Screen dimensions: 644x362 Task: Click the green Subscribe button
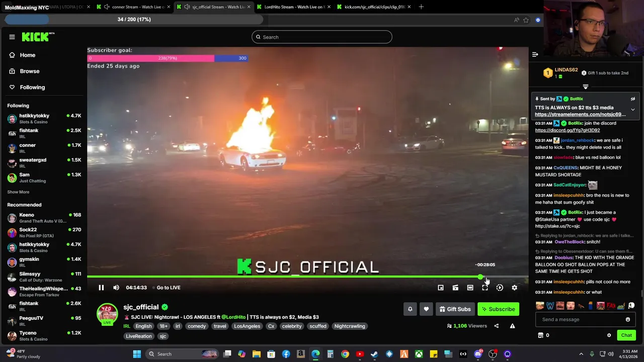(x=498, y=309)
